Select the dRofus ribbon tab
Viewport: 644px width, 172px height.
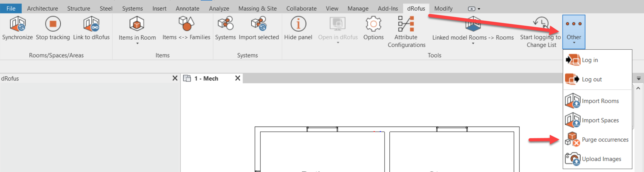[x=416, y=8]
